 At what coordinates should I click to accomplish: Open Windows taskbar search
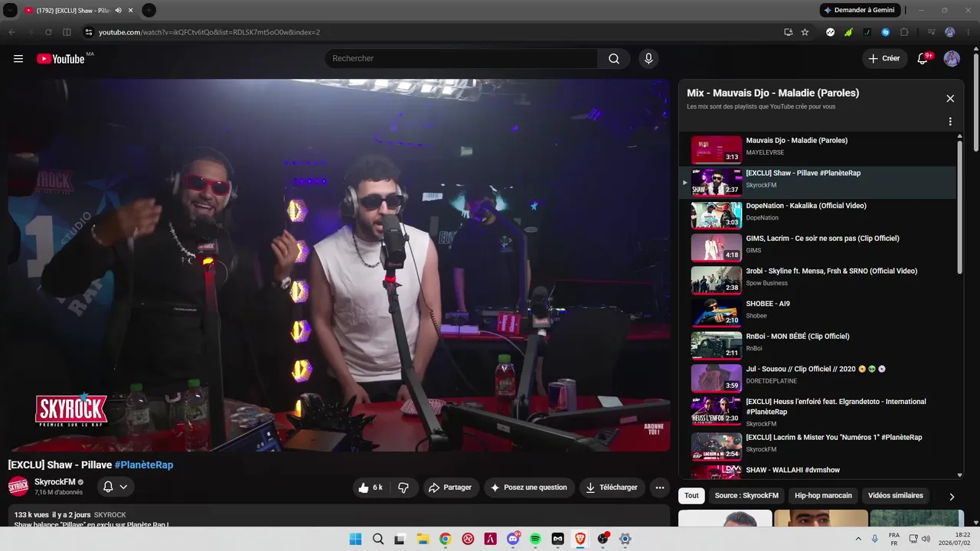(x=377, y=539)
